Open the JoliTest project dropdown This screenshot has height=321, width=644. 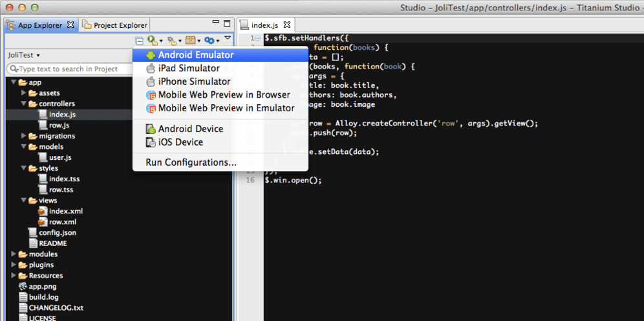24,55
